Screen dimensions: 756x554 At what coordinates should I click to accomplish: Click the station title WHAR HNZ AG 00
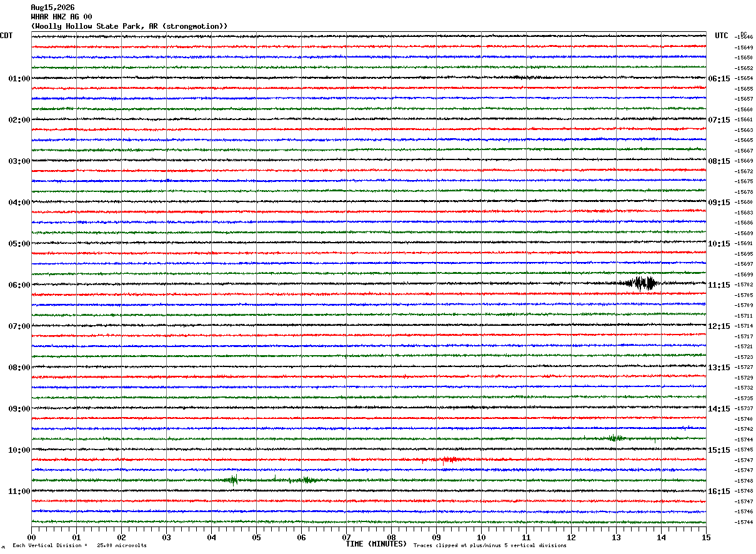(61, 17)
